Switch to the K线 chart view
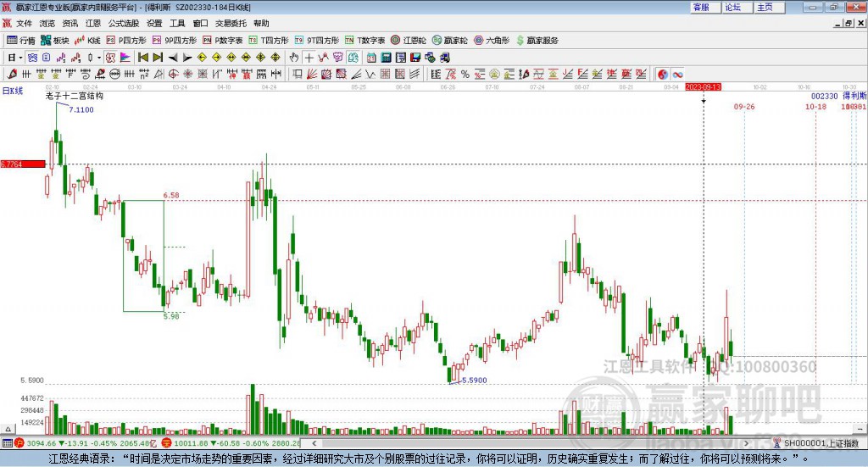868x467 pixels. (x=87, y=41)
